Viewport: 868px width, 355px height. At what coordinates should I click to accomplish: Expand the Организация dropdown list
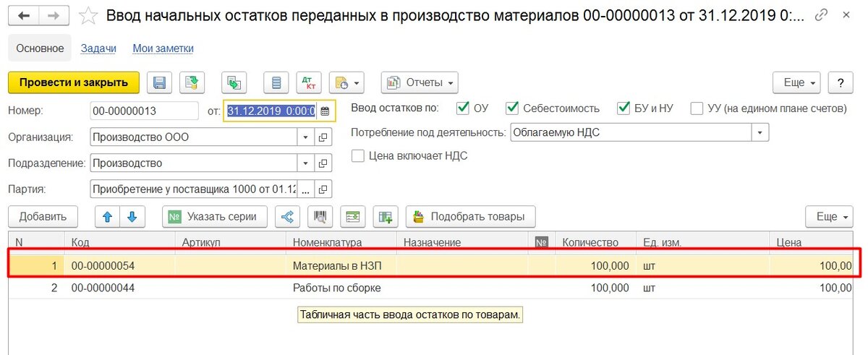pos(306,137)
